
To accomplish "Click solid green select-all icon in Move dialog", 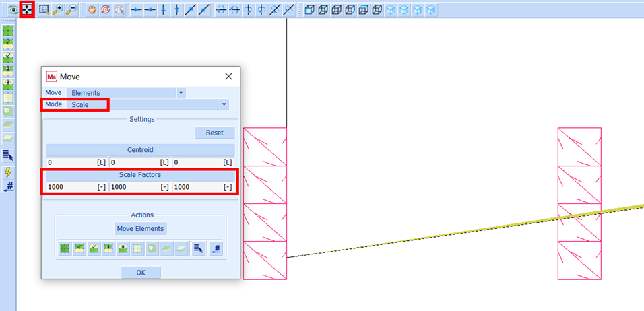I will pyautogui.click(x=65, y=249).
